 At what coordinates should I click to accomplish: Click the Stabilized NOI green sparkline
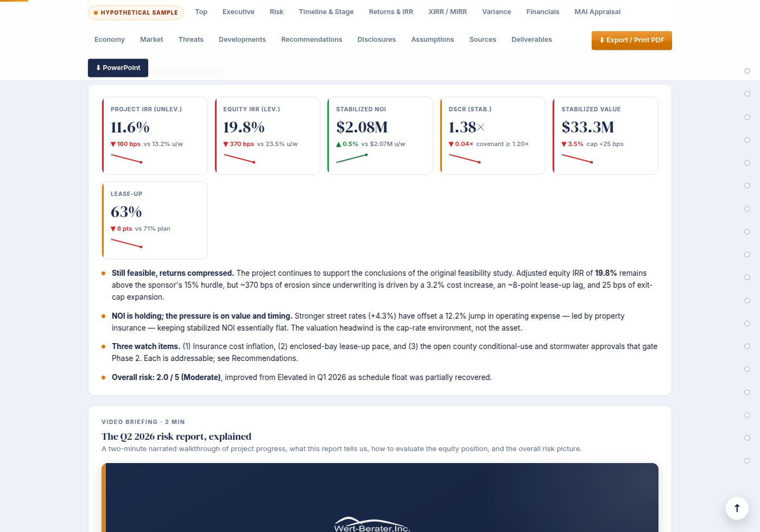click(x=352, y=159)
